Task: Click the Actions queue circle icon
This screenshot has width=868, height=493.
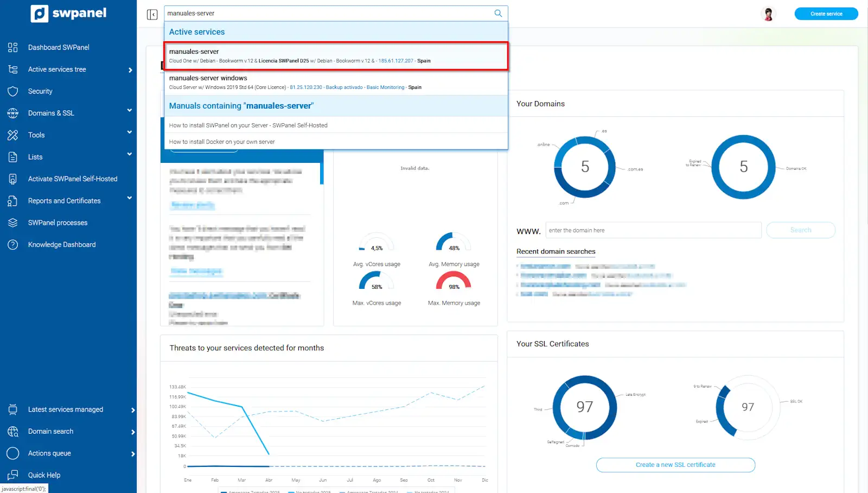Action: [13, 453]
